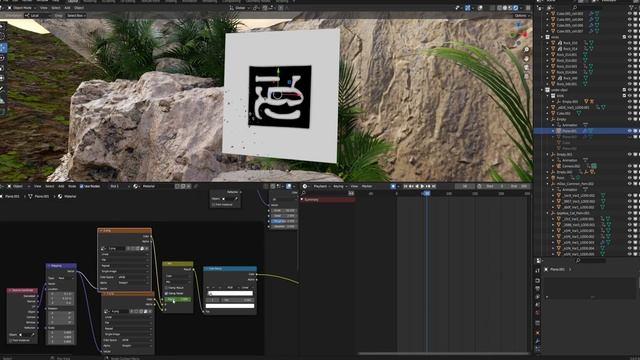Toggle camera view with the viewport camera icon

click(527, 68)
